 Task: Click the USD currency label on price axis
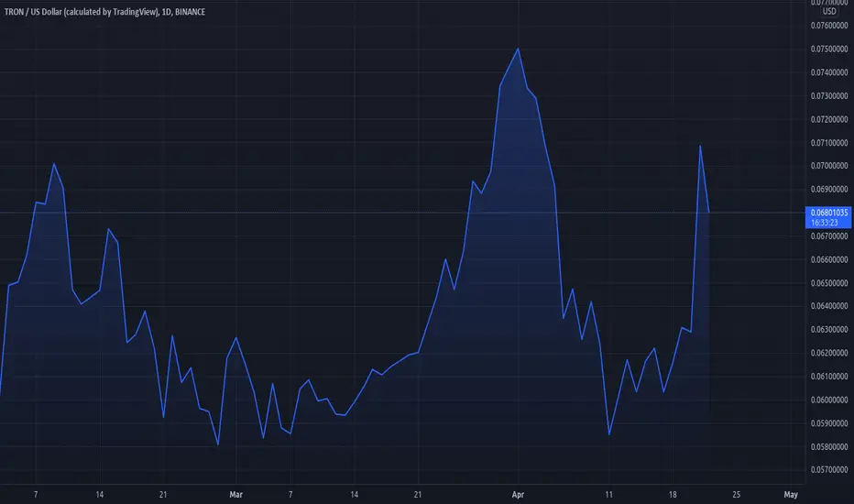pyautogui.click(x=829, y=11)
